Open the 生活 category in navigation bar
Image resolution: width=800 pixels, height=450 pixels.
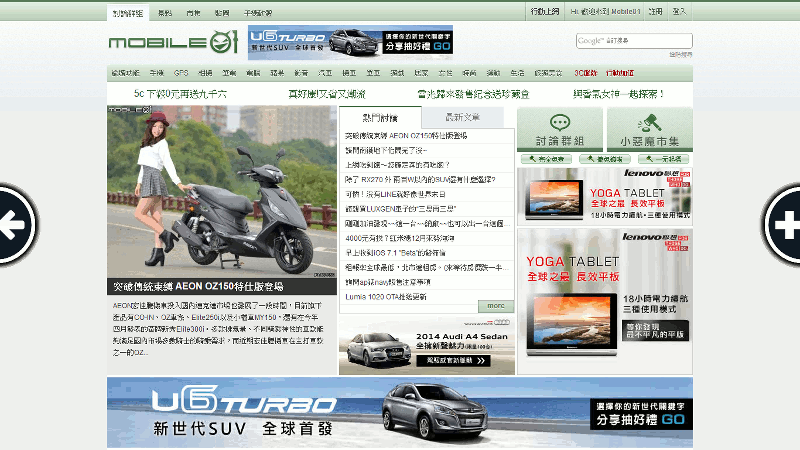coord(517,73)
